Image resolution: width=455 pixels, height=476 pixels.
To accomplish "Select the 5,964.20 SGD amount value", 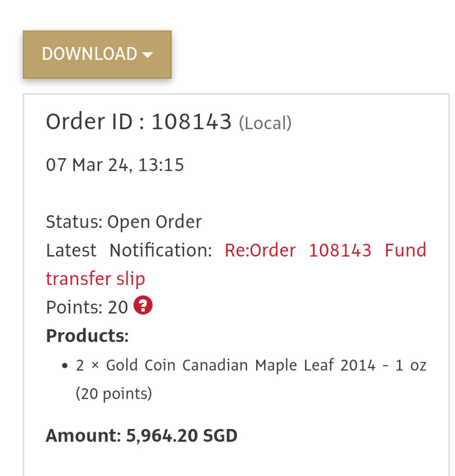I will 182,436.
